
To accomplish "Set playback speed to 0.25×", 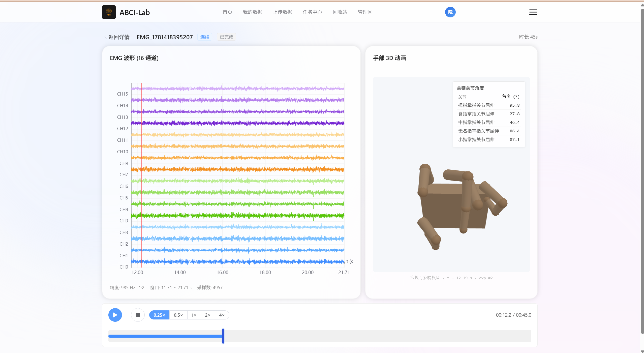I will pyautogui.click(x=159, y=315).
